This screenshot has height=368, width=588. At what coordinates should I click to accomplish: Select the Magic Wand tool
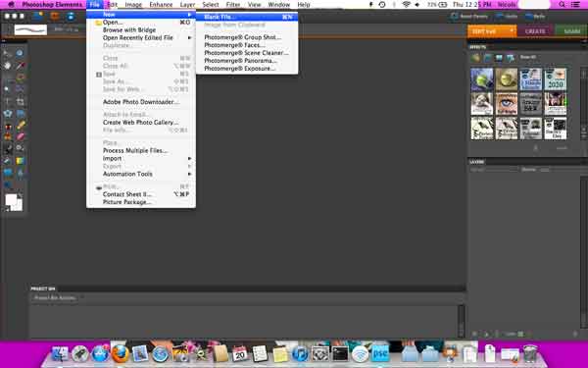(x=7, y=89)
